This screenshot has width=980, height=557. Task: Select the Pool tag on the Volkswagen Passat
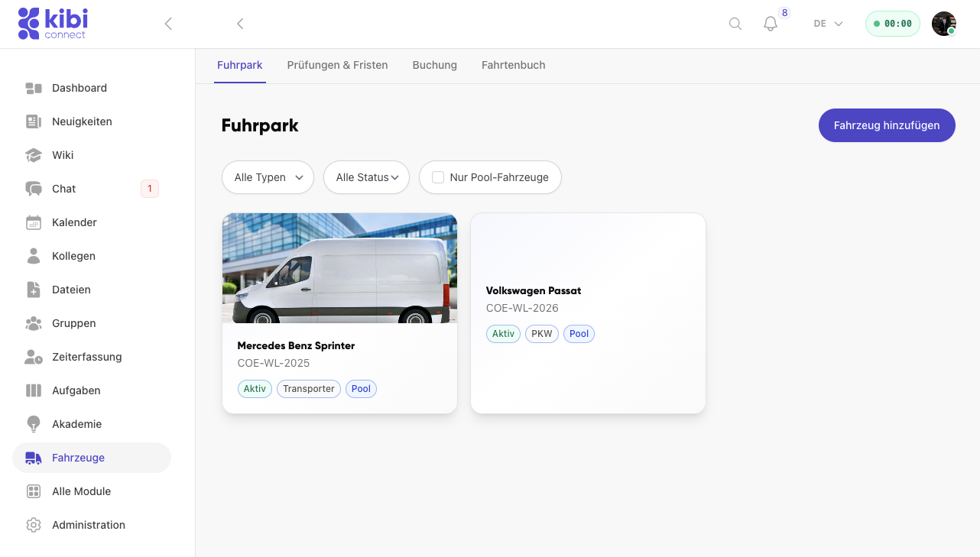[x=579, y=334]
